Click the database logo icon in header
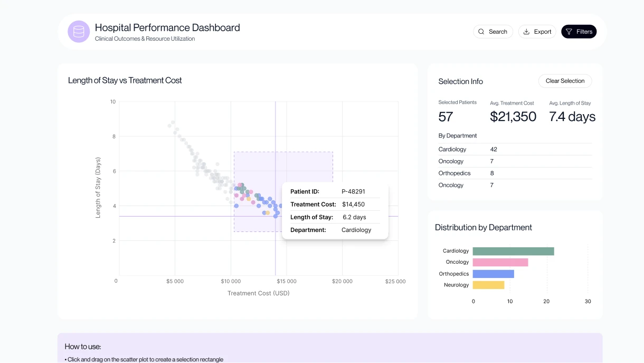 coord(79,32)
